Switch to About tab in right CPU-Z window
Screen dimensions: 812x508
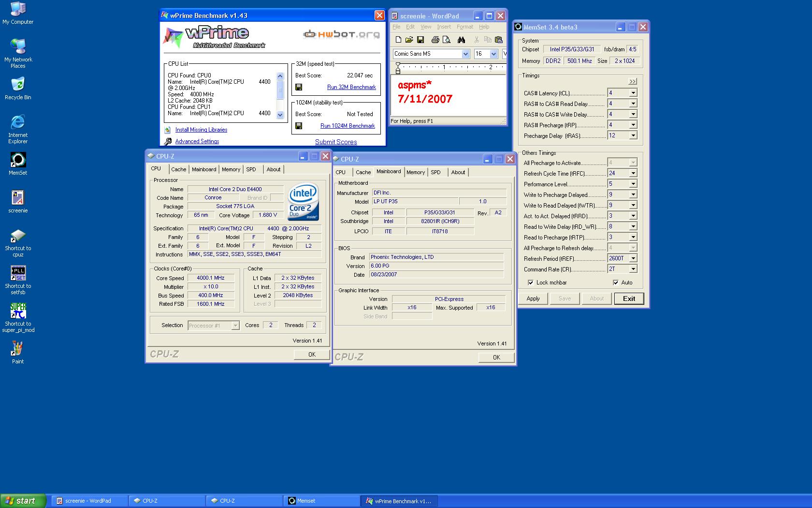pyautogui.click(x=458, y=172)
